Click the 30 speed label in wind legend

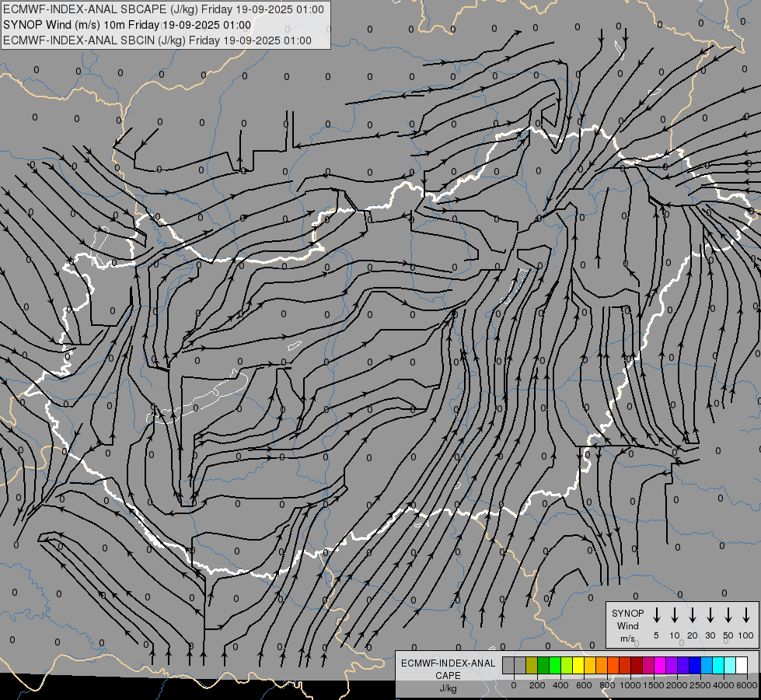(710, 635)
